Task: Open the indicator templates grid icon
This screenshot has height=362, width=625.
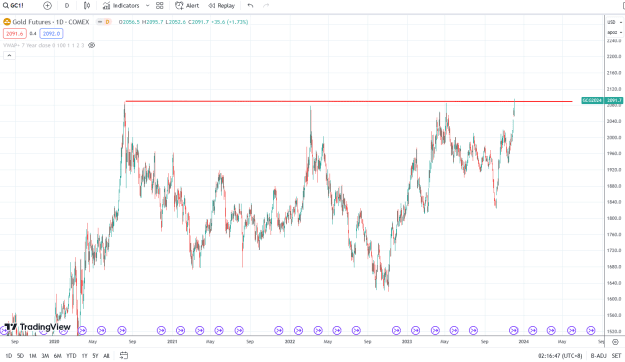Action: (159, 6)
